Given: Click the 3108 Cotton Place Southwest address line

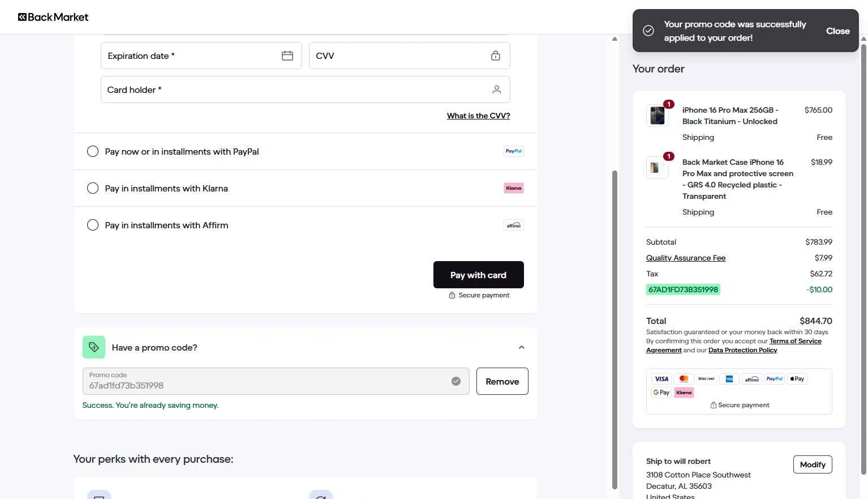Looking at the screenshot, I should pyautogui.click(x=698, y=475).
